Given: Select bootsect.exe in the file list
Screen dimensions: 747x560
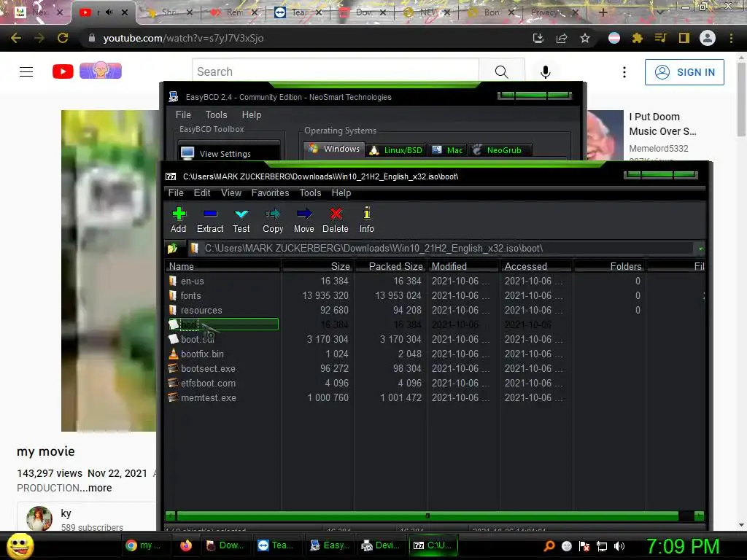Looking at the screenshot, I should coord(208,368).
